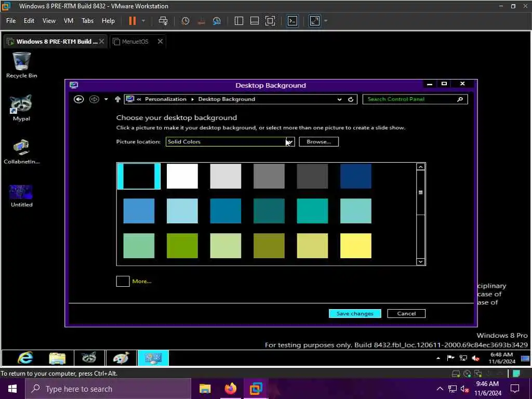Open Mypal raccoon icon in guest taskbar
The width and height of the screenshot is (532, 399).
click(x=89, y=358)
